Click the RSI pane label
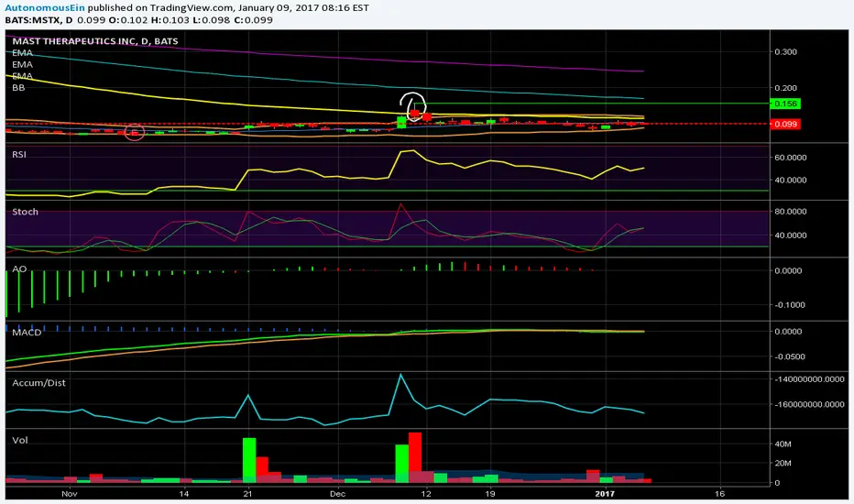The image size is (854, 504). pyautogui.click(x=19, y=155)
